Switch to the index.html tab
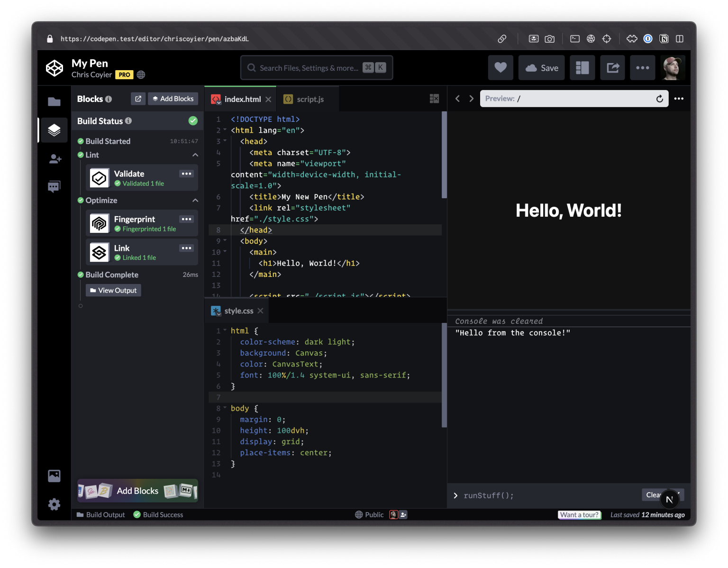The image size is (728, 568). click(242, 99)
